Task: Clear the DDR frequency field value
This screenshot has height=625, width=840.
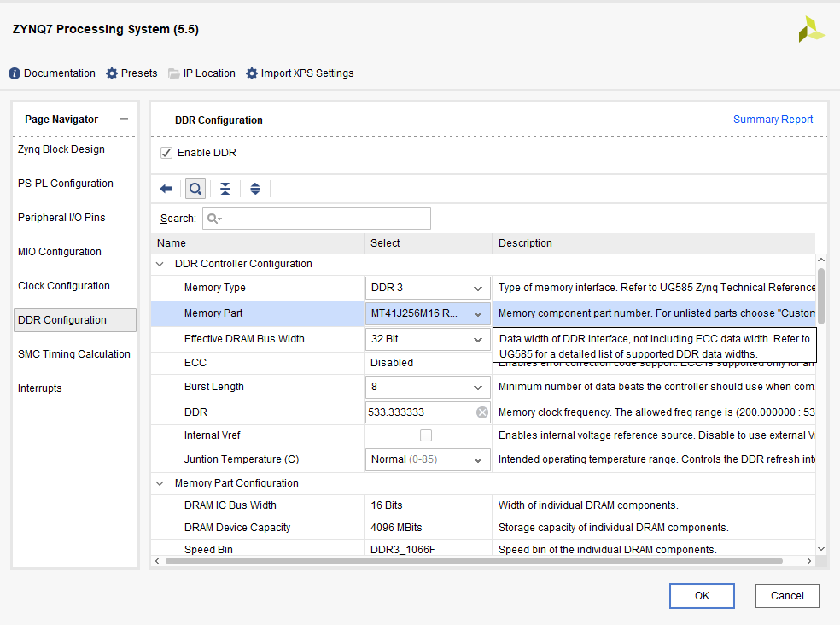Action: point(482,412)
